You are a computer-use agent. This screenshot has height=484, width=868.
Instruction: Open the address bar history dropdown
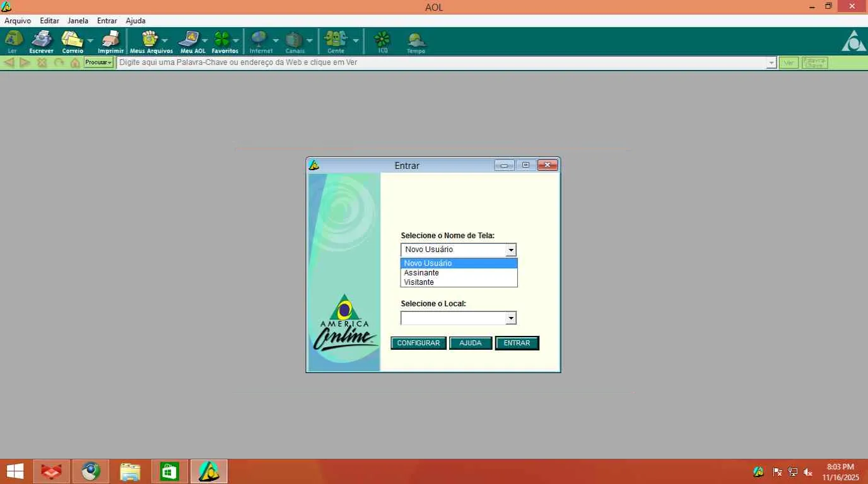click(771, 63)
